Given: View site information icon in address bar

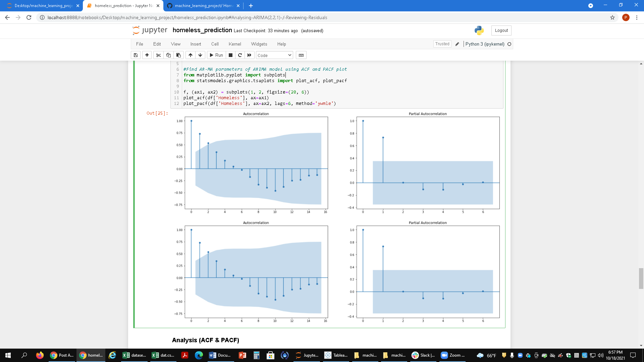Looking at the screenshot, I should (x=42, y=17).
